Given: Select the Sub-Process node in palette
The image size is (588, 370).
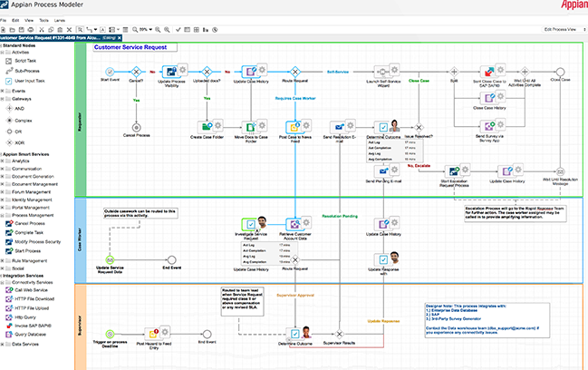Looking at the screenshot, I should pyautogui.click(x=9, y=70).
